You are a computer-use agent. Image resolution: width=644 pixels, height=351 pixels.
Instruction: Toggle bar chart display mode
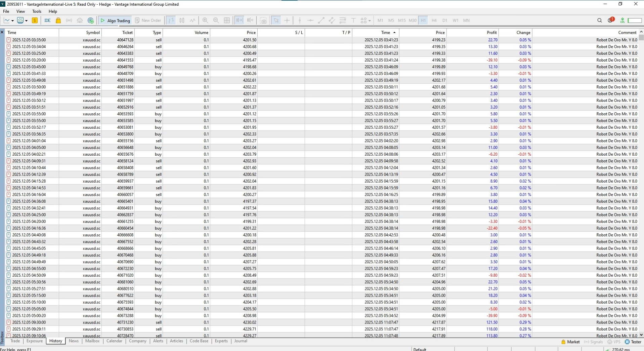171,21
